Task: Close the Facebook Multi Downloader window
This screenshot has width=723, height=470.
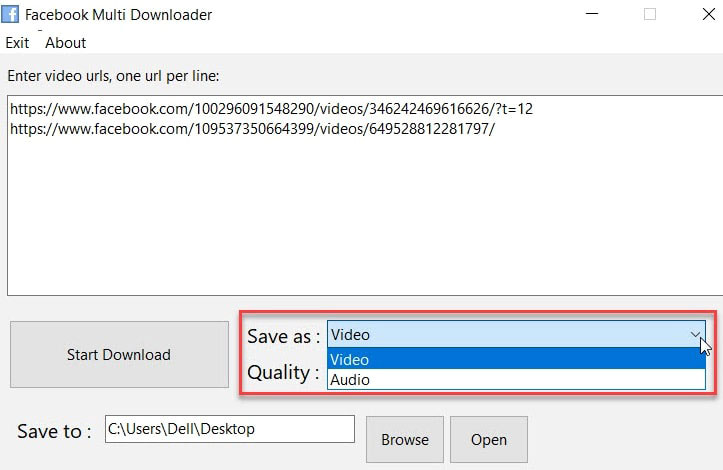Action: 709,14
